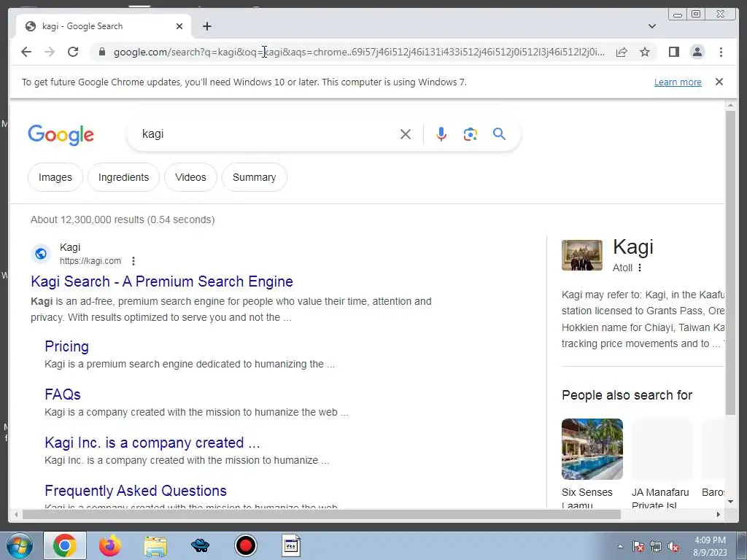
Task: Filter results by Videos
Action: pos(190,177)
